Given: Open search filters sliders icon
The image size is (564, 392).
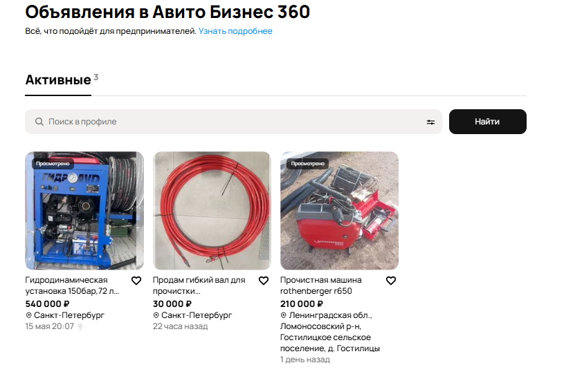Looking at the screenshot, I should pos(430,122).
